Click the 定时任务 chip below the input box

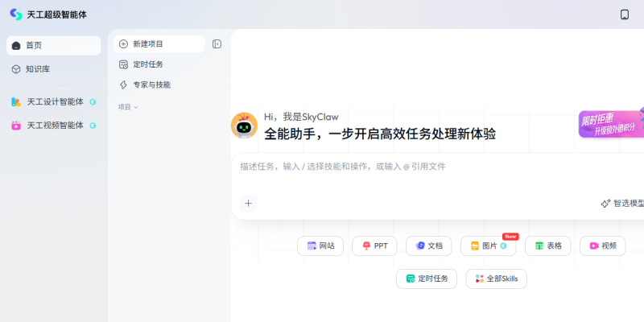(x=427, y=279)
